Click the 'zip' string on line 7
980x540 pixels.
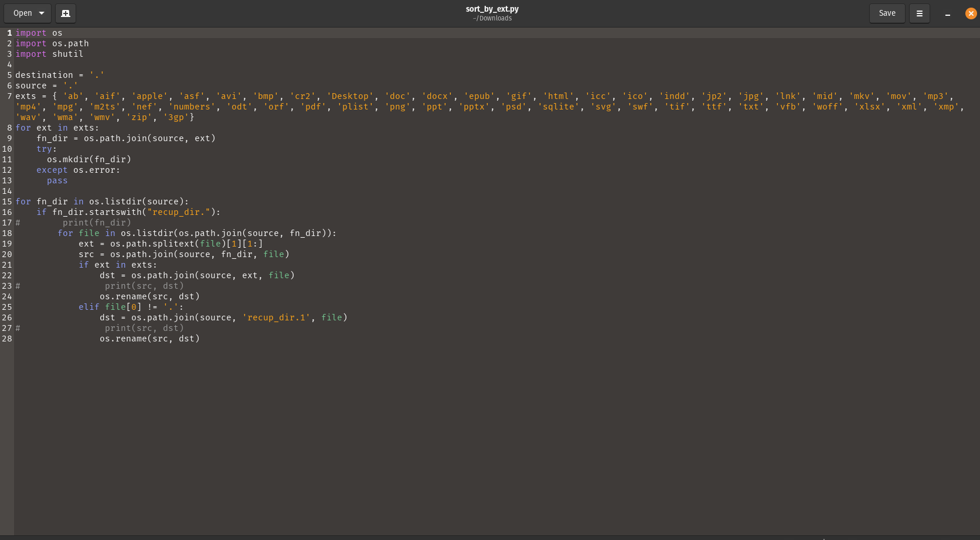pyautogui.click(x=138, y=117)
